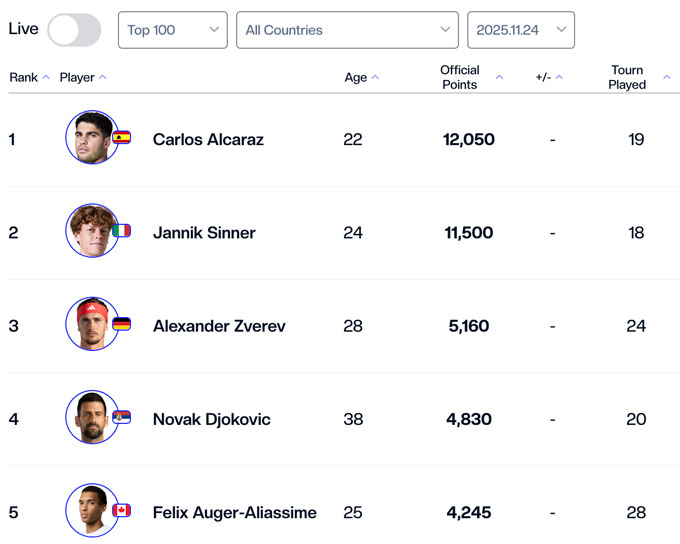Screen dimensions: 680x544
Task: Click Felix Auger-Aliassime's Canada flag icon
Action: point(122,510)
